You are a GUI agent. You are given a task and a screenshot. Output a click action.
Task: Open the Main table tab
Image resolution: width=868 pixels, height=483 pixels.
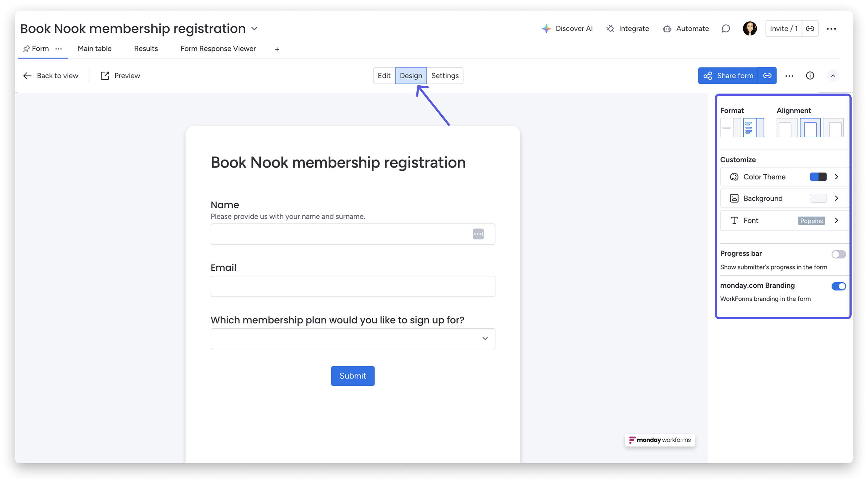pos(94,48)
